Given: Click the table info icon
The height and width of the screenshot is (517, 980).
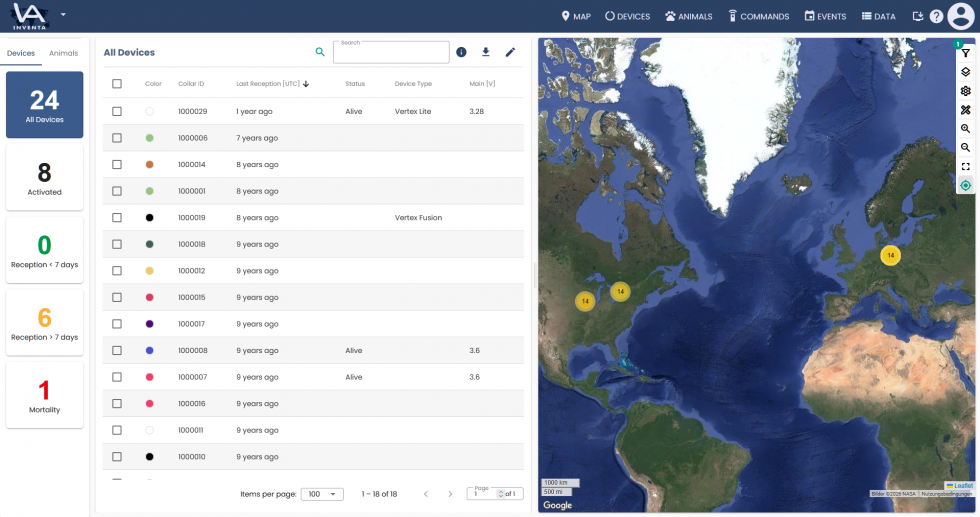Looking at the screenshot, I should point(461,52).
